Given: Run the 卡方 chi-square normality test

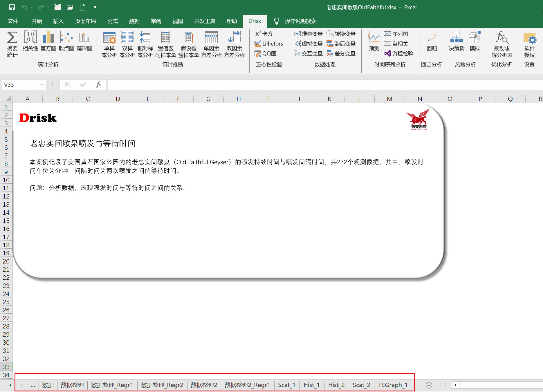Looking at the screenshot, I should click(264, 34).
